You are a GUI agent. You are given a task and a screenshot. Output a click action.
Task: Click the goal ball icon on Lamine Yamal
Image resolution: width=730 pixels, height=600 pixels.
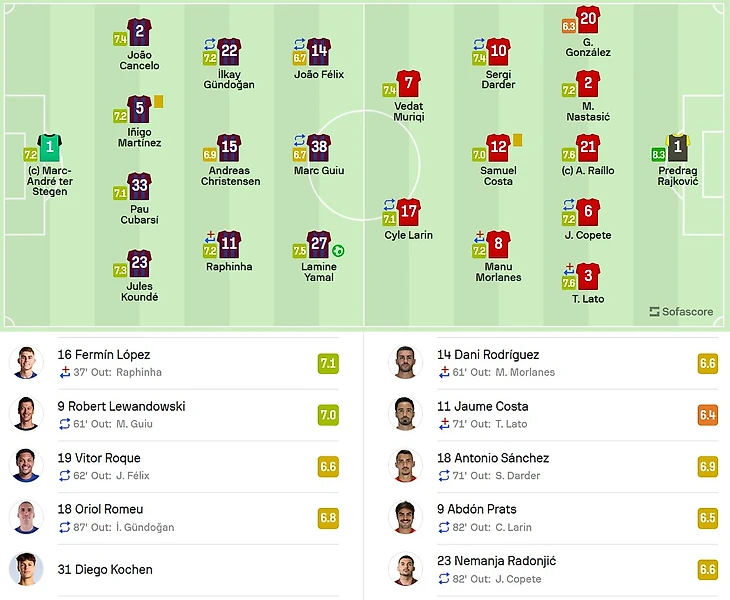point(339,251)
